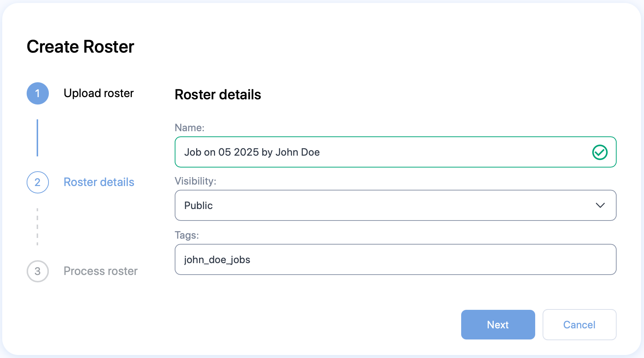Click the green validation checkmark on Name field
644x358 pixels.
(601, 152)
